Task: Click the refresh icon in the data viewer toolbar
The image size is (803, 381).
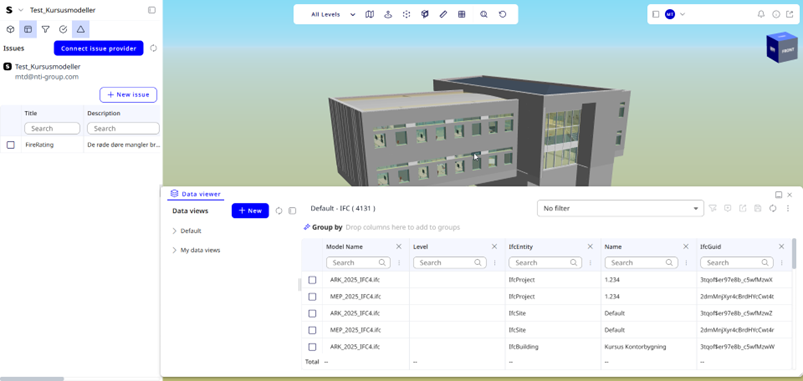Action: (x=773, y=208)
